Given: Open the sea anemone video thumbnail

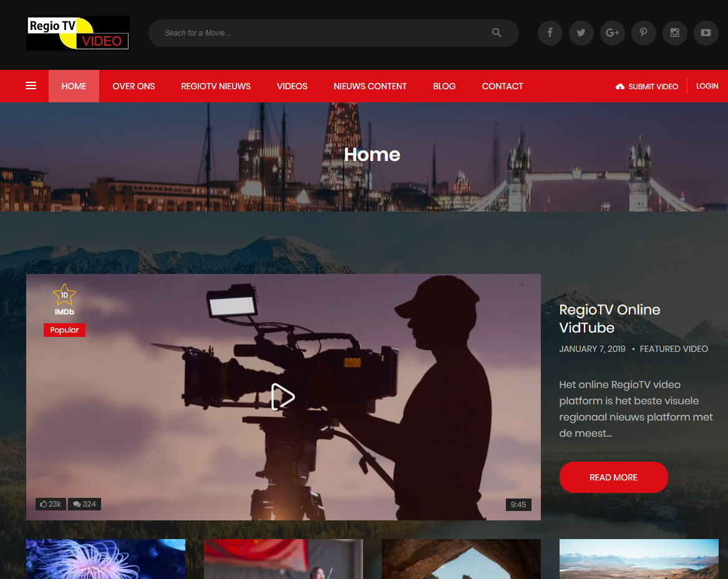Looking at the screenshot, I should pyautogui.click(x=106, y=559).
